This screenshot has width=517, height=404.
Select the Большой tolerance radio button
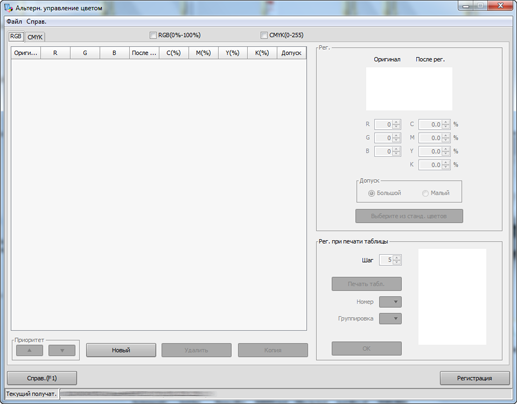(371, 193)
